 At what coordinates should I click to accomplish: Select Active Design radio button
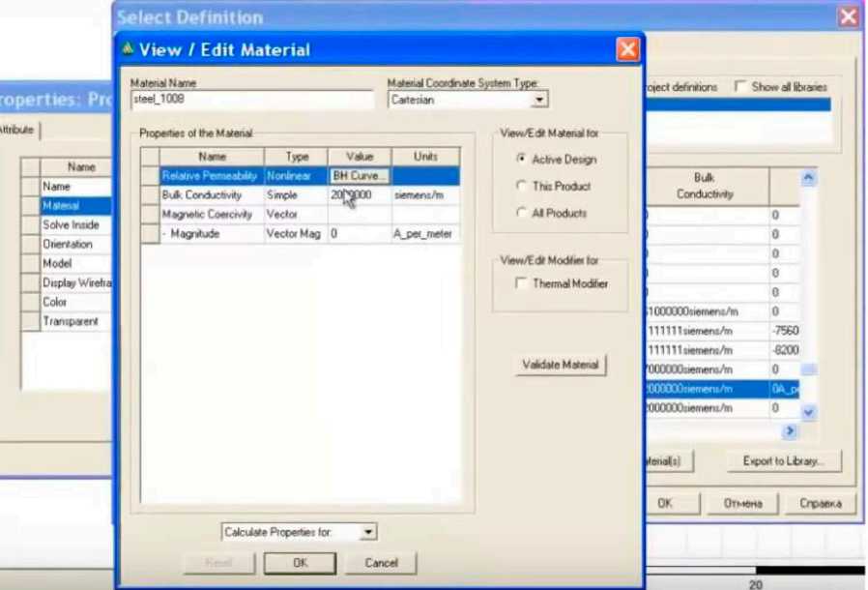(x=521, y=159)
